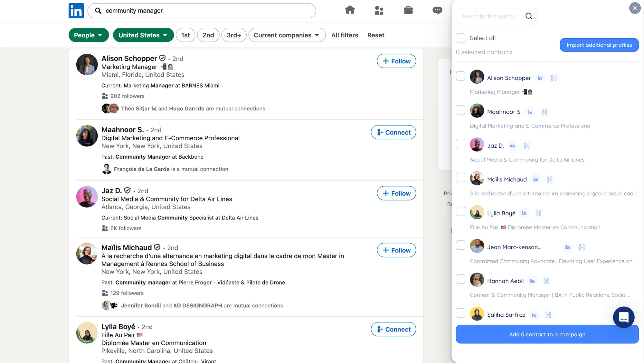This screenshot has height=363, width=644.
Task: Open Jaz D.'s profile photo in results
Action: 87,197
